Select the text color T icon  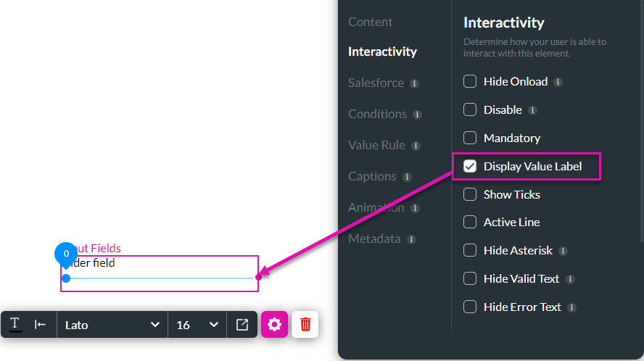[x=15, y=325]
